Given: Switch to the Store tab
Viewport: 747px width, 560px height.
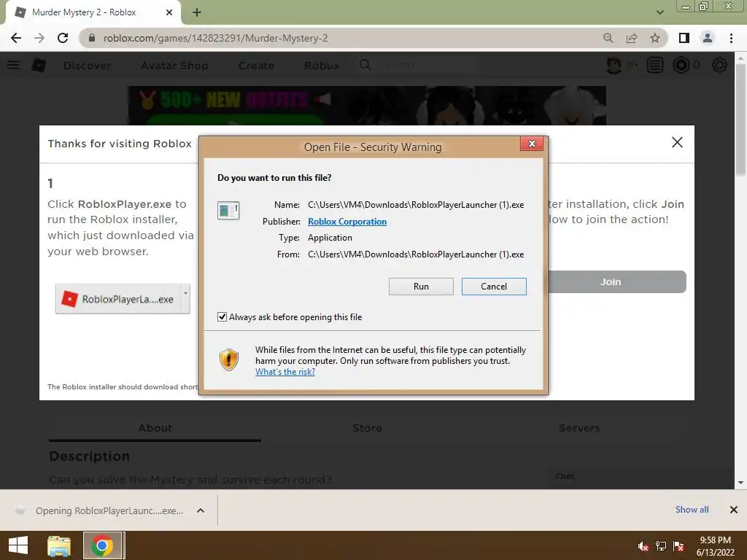Looking at the screenshot, I should click(367, 428).
